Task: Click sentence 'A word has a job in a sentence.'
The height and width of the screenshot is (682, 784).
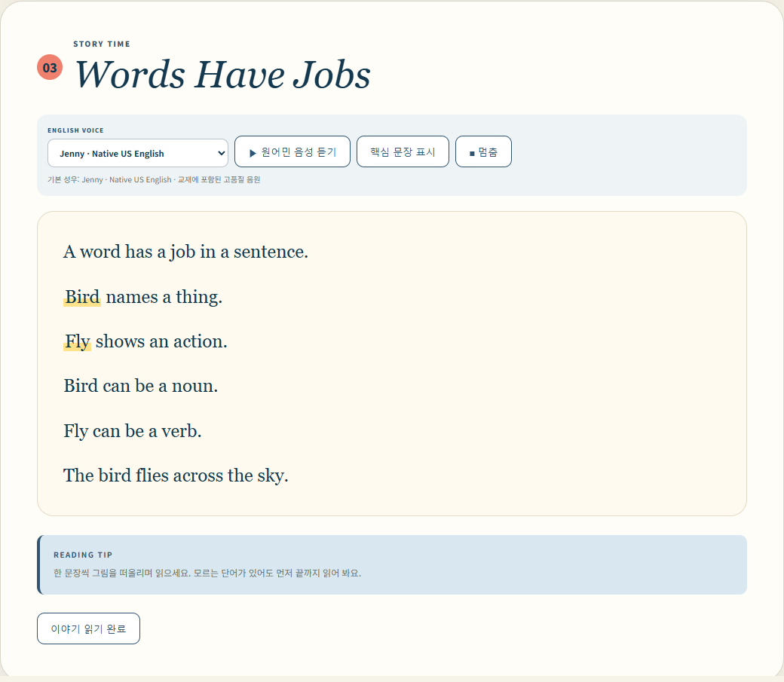Action: point(185,252)
